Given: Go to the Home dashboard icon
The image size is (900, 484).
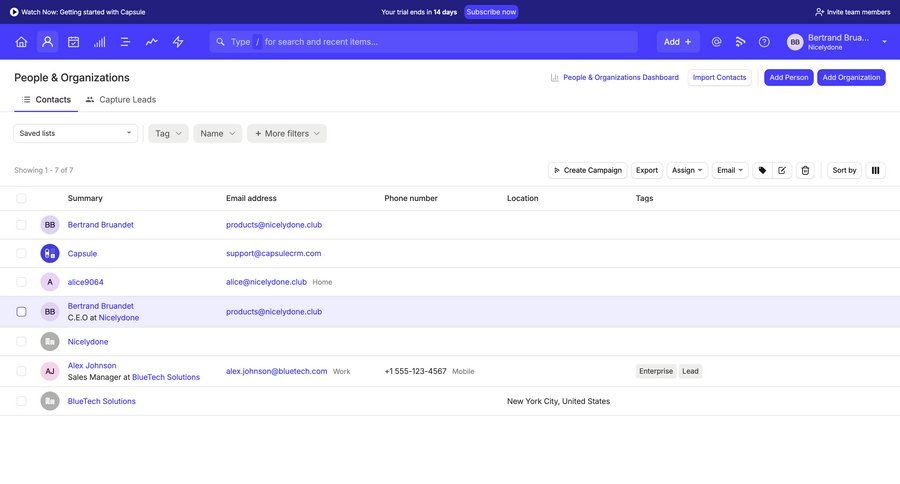Looking at the screenshot, I should [x=21, y=42].
